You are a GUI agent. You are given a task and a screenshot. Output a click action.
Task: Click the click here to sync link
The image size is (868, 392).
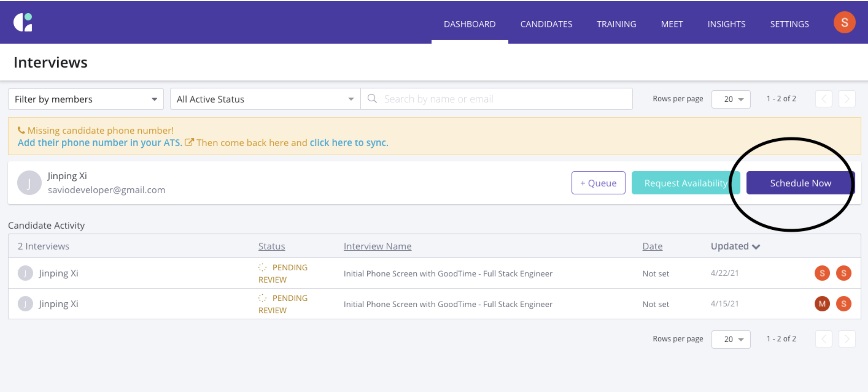[x=348, y=142]
